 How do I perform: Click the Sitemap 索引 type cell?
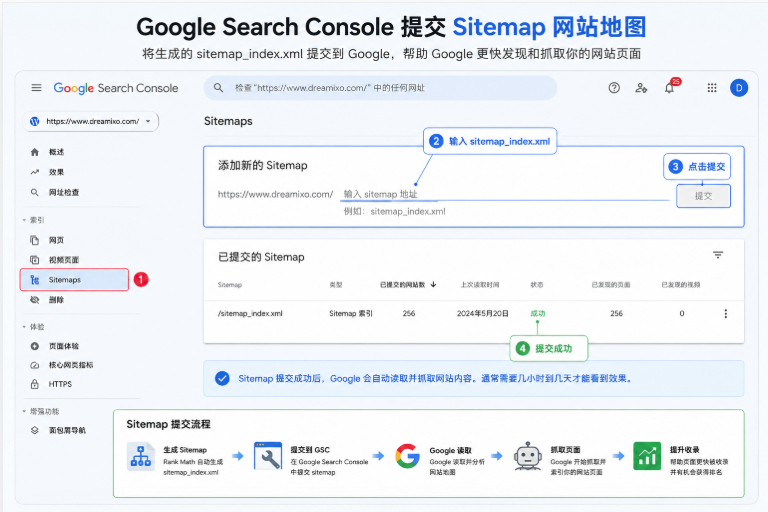tap(351, 314)
